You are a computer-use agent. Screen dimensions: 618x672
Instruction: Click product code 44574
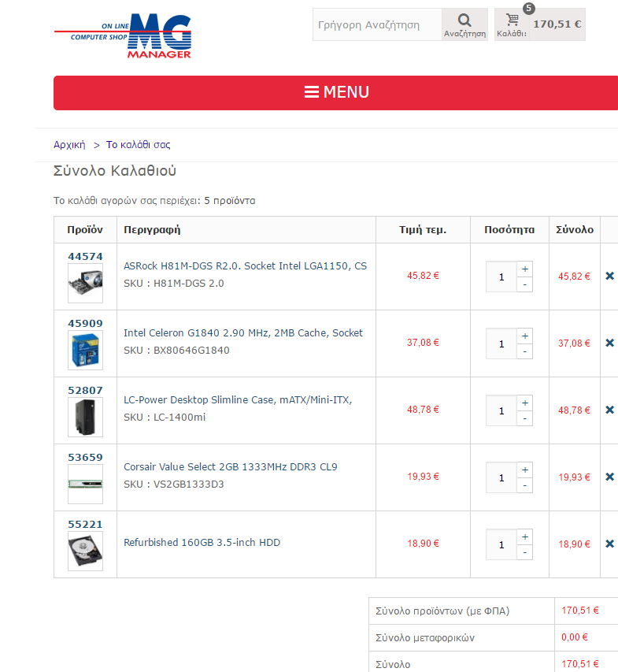coord(85,256)
